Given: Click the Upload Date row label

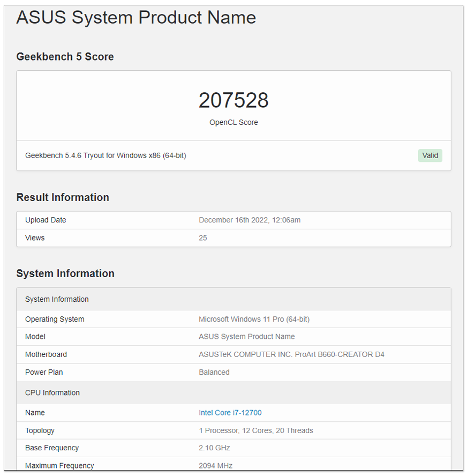Looking at the screenshot, I should point(46,220).
